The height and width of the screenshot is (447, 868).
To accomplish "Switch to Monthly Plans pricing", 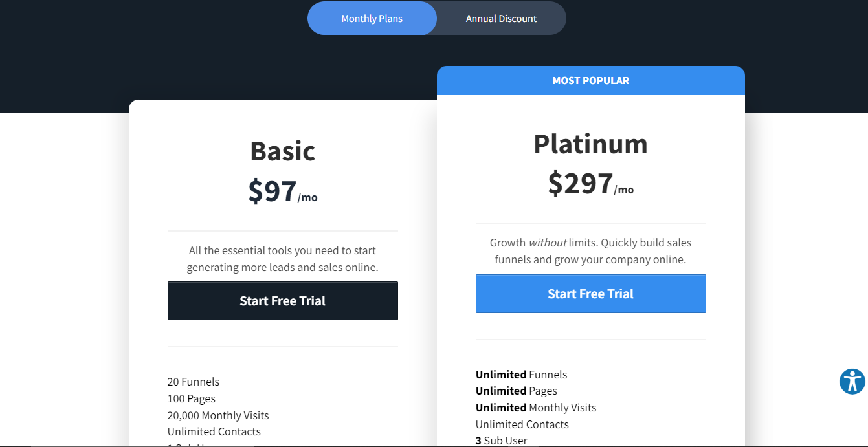I will pyautogui.click(x=372, y=18).
